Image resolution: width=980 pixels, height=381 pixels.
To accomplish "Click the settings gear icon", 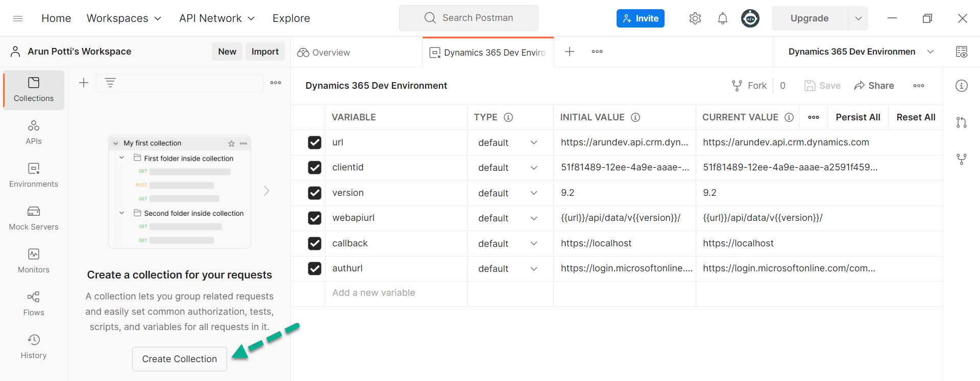I will [x=695, y=18].
